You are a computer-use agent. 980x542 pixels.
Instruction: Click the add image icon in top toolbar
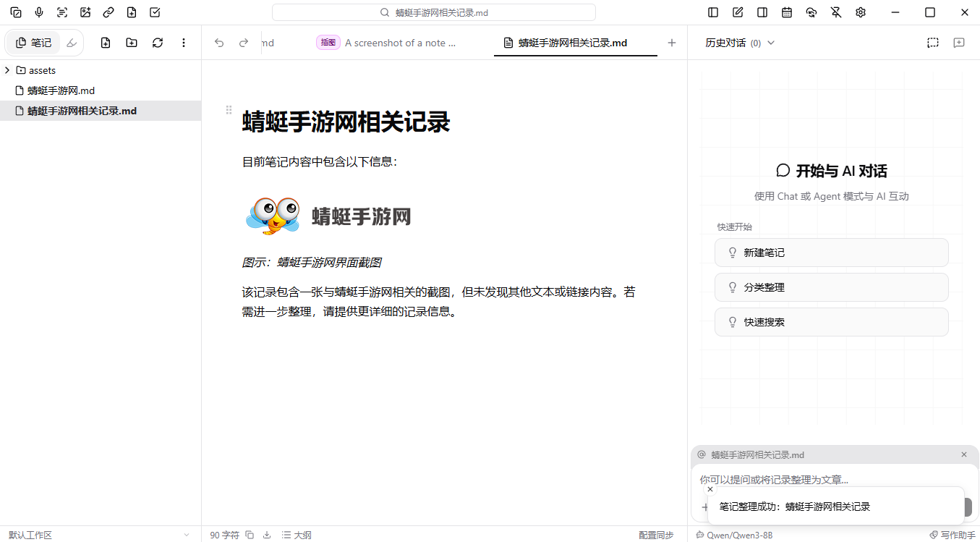pyautogui.click(x=85, y=12)
